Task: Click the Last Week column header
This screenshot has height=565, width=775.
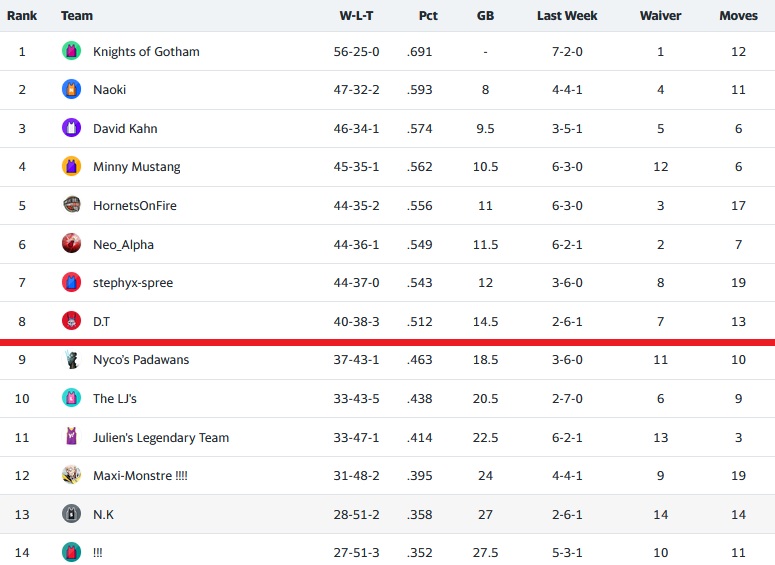Action: pos(567,16)
